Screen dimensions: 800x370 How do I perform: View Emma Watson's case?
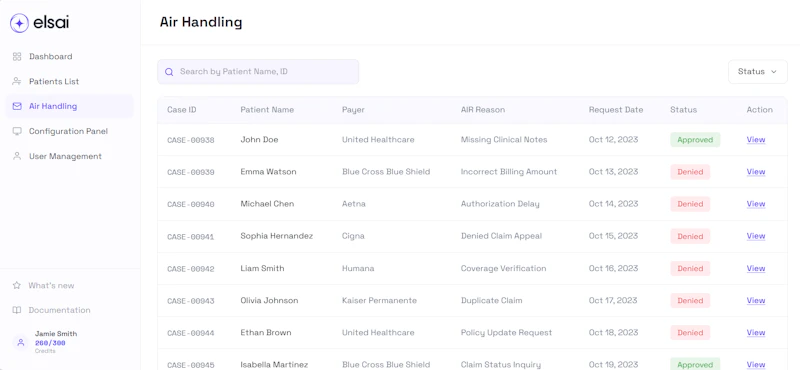pyautogui.click(x=756, y=171)
